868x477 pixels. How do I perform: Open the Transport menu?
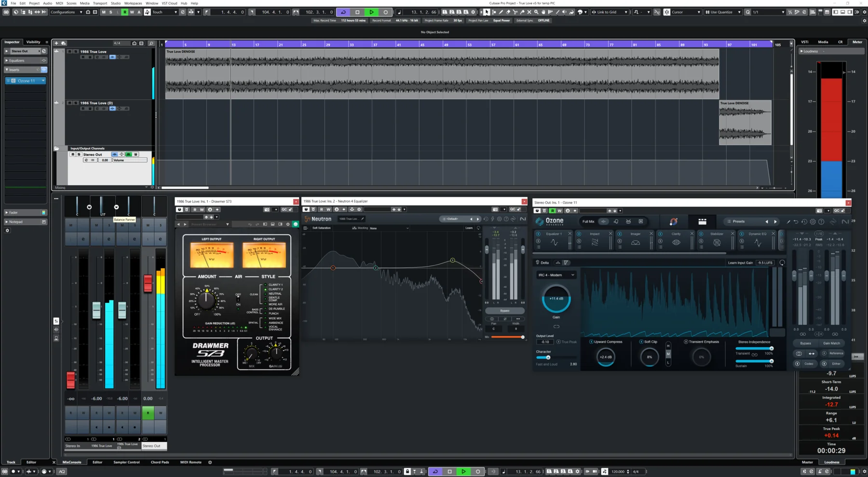(100, 3)
